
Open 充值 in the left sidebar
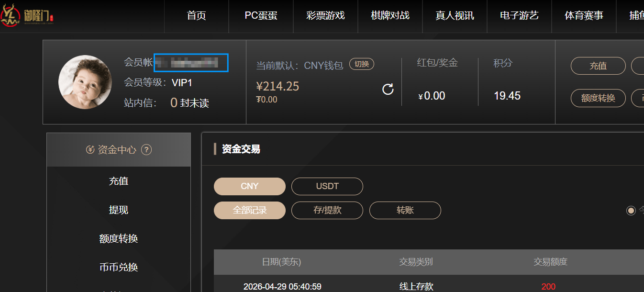coord(119,181)
